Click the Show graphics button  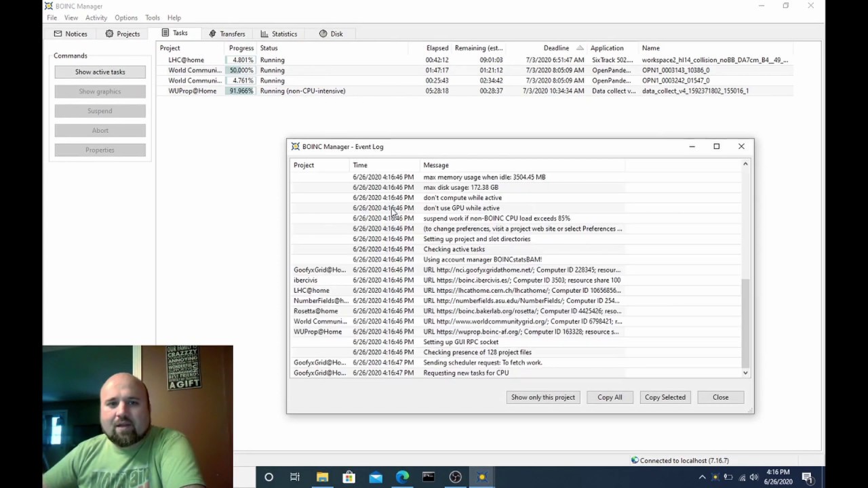click(x=100, y=91)
